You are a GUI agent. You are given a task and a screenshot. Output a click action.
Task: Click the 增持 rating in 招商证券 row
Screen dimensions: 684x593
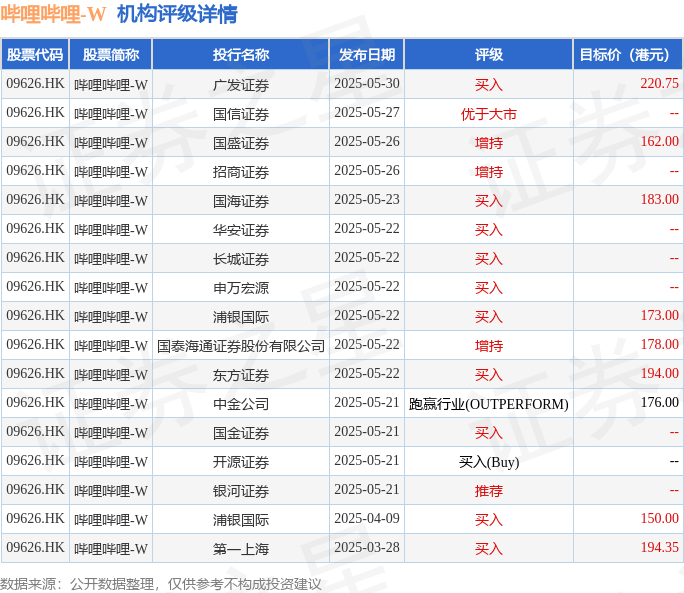(x=489, y=172)
